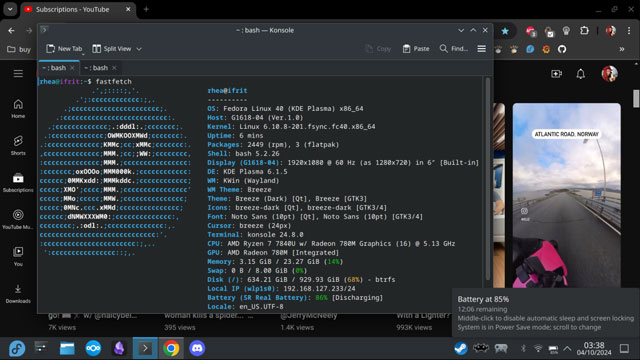Open the clock showing 03:38
Image resolution: width=640 pixels, height=360 pixels.
point(594,349)
